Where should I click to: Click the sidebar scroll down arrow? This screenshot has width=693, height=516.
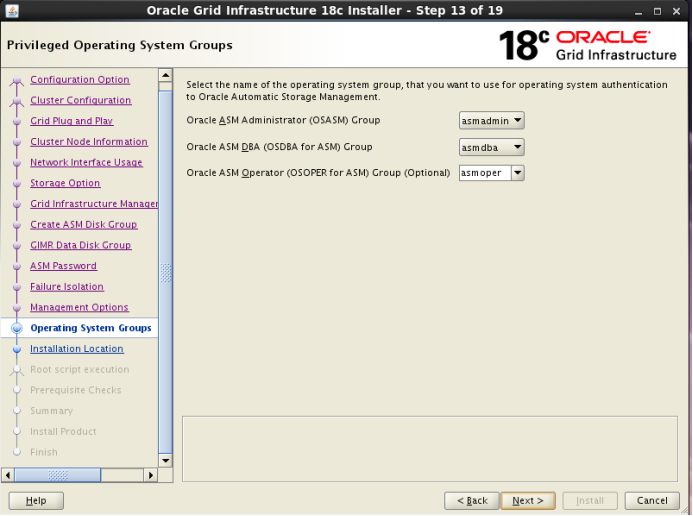pos(165,461)
